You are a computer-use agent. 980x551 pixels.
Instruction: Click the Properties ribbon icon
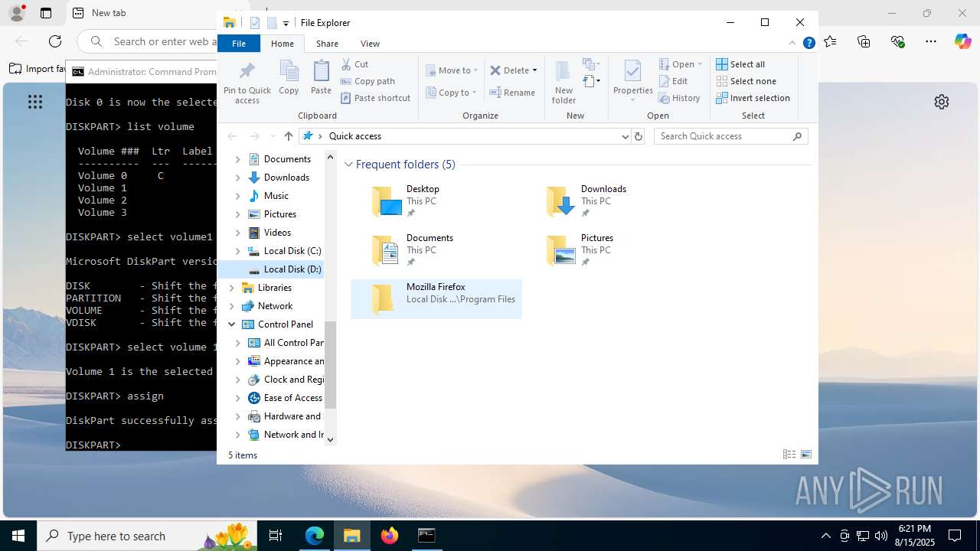click(x=632, y=72)
